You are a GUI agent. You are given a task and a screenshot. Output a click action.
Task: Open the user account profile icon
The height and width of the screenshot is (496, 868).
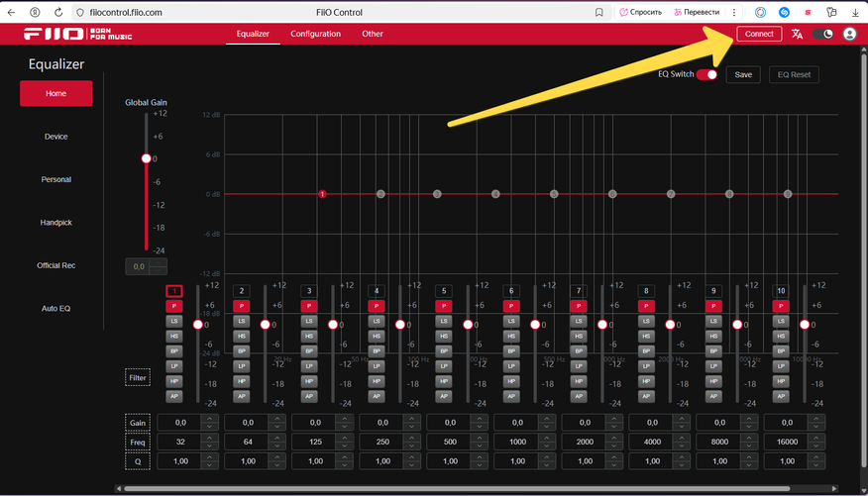click(x=849, y=35)
